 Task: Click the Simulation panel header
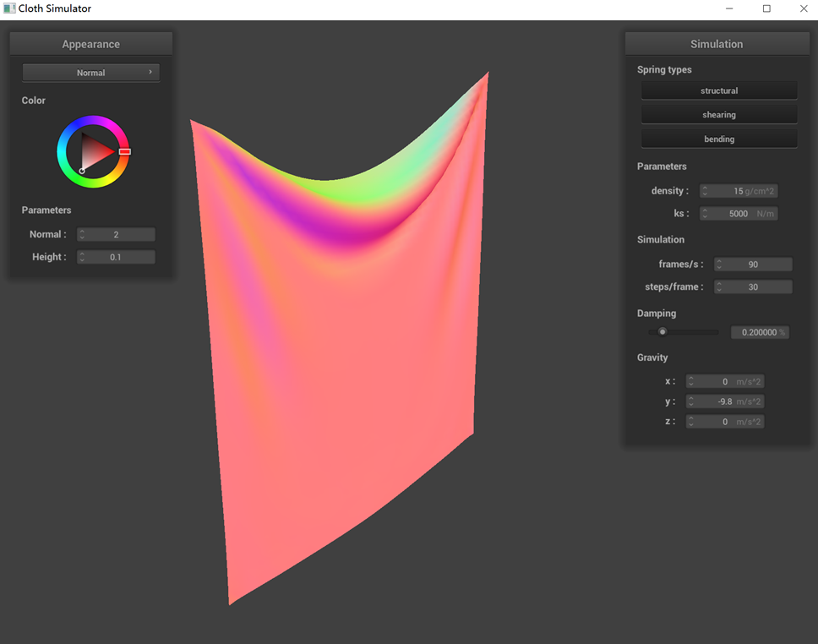pos(717,44)
